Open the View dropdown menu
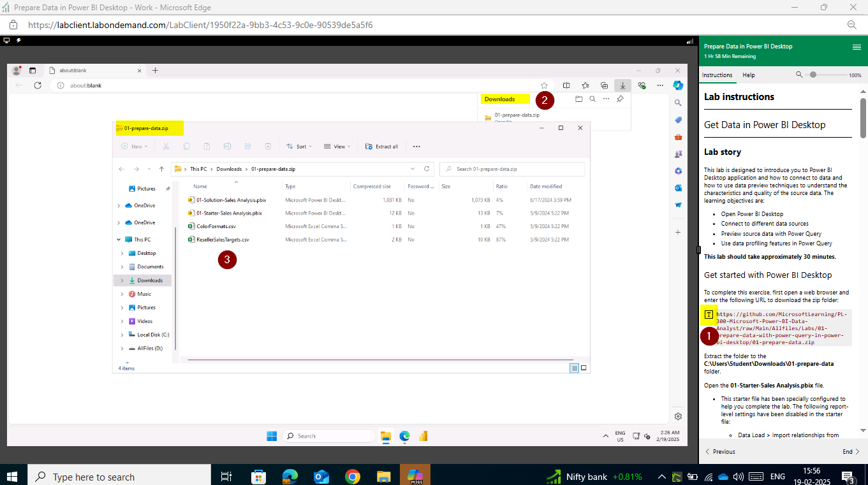868x485 pixels. [x=338, y=147]
